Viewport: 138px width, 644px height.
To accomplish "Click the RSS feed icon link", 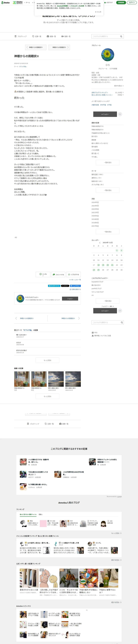I will pyautogui.click(x=94, y=333).
